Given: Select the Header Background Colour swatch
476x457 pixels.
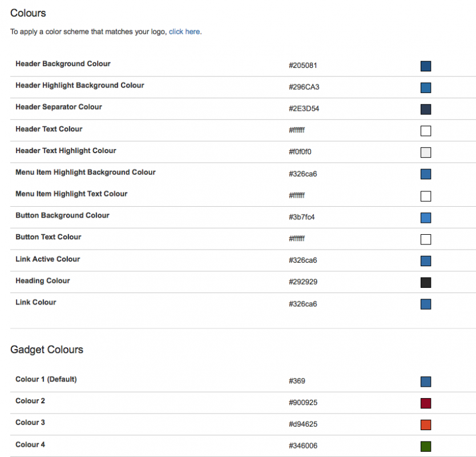Looking at the screenshot, I should point(425,66).
